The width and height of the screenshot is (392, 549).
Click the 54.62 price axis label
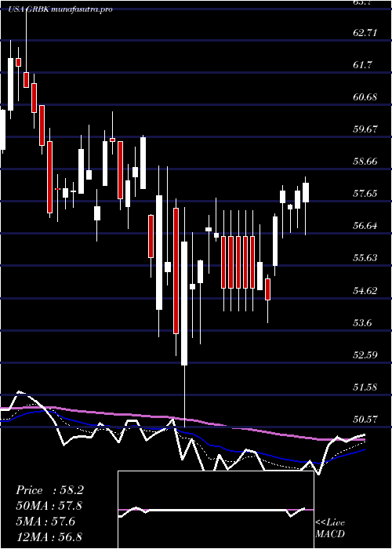[x=366, y=290]
